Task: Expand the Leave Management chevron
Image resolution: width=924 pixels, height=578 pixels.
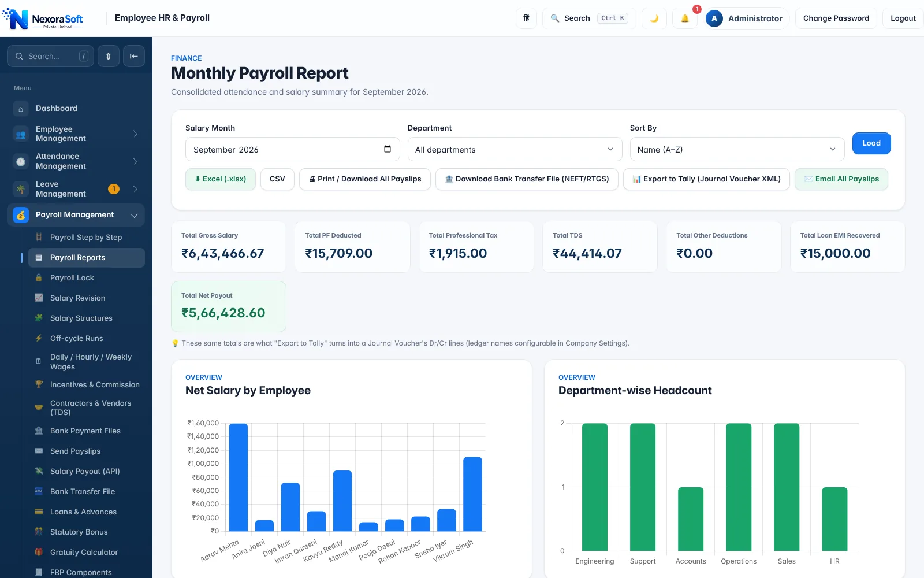Action: tap(135, 189)
